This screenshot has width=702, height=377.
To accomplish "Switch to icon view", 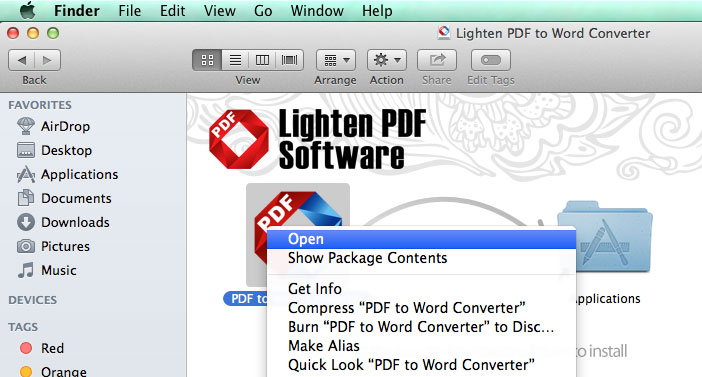I will click(207, 60).
